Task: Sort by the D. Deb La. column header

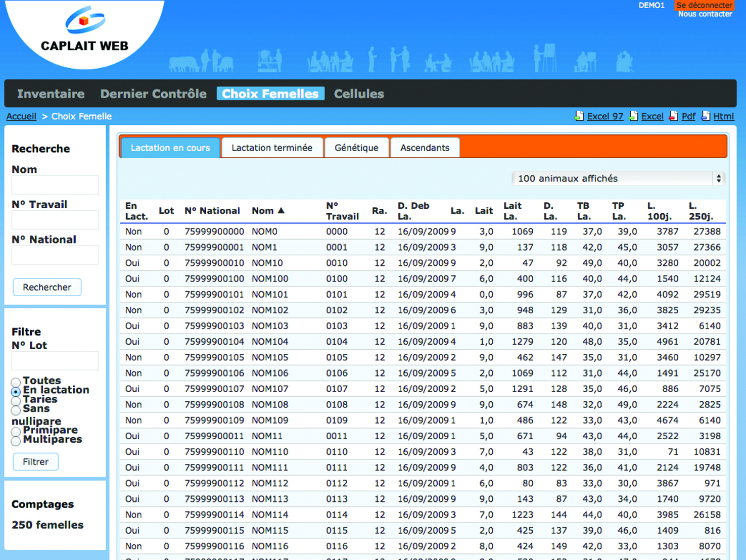Action: coord(413,211)
